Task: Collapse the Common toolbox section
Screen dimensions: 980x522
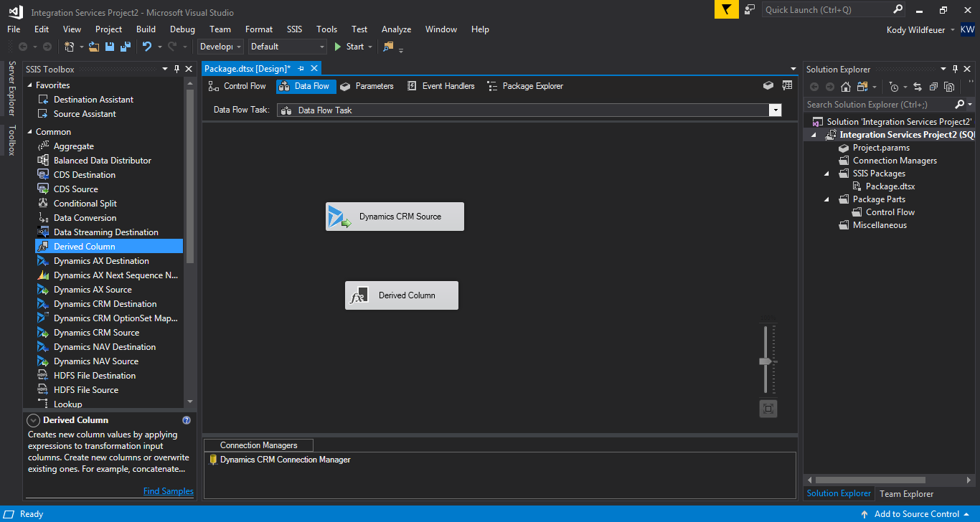Action: click(x=30, y=132)
